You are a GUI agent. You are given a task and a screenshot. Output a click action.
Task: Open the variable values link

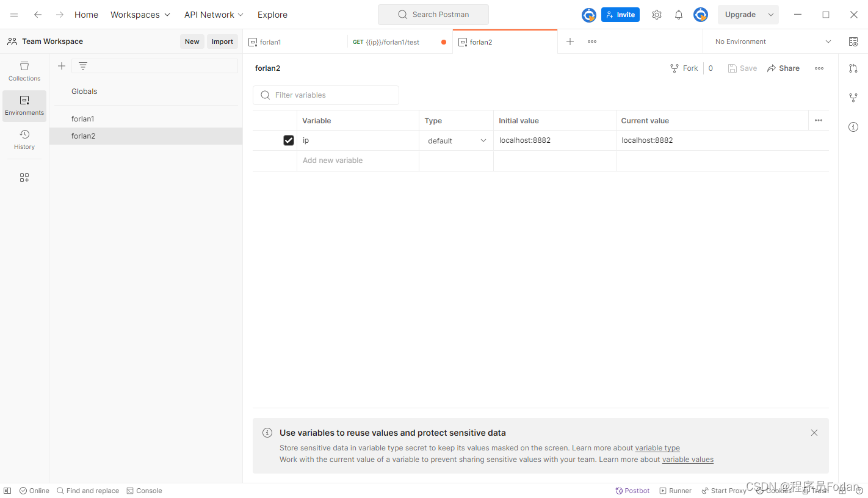coord(688,460)
